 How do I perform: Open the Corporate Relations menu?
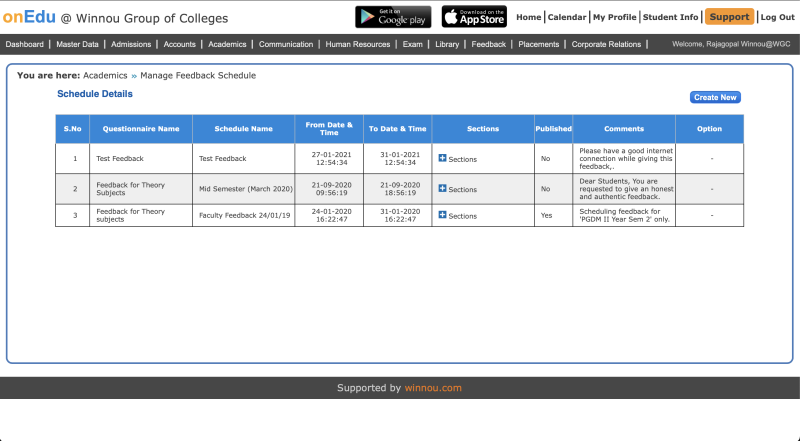607,44
